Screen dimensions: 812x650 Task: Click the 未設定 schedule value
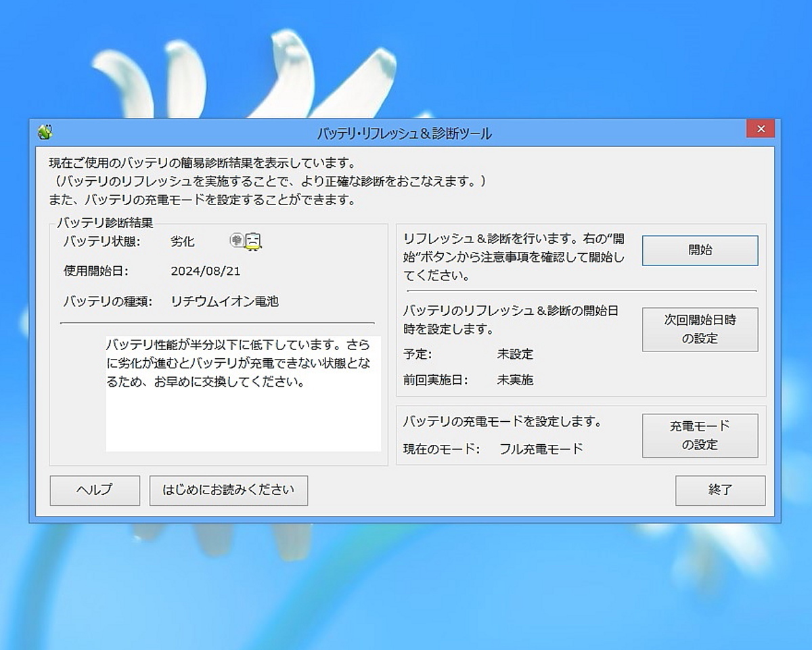[515, 354]
